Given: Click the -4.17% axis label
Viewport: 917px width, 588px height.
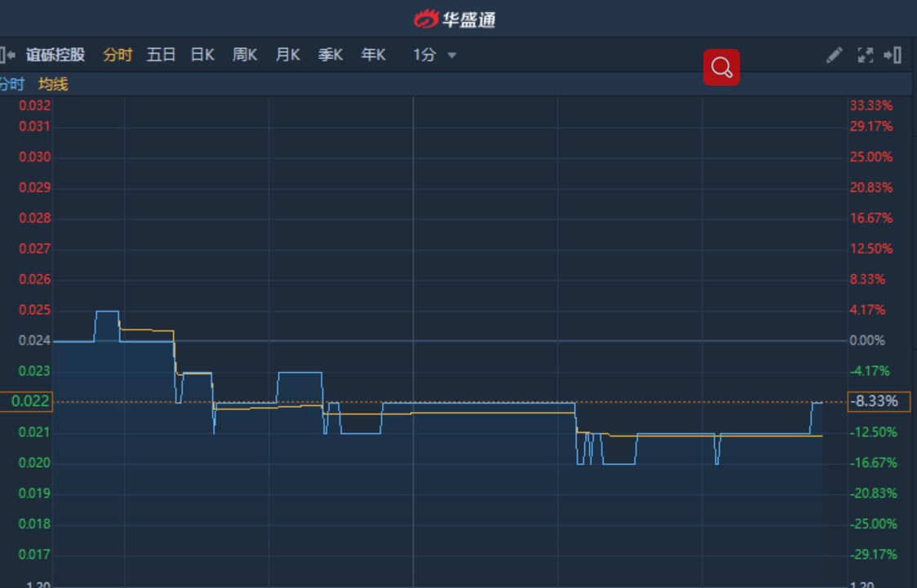Looking at the screenshot, I should click(x=870, y=371).
